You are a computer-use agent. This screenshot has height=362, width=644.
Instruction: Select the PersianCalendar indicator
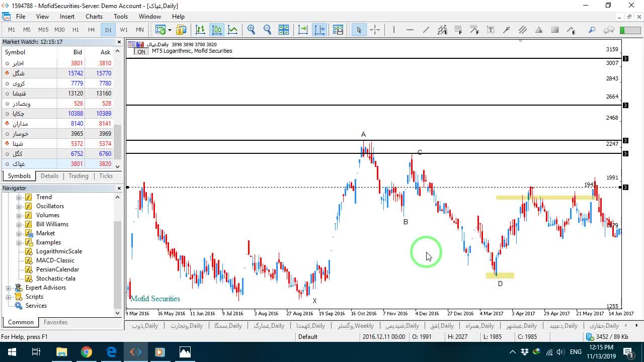coord(57,269)
